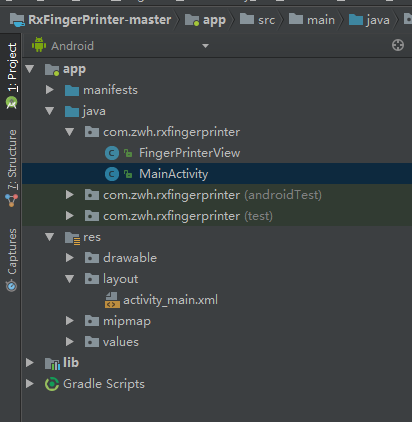Collapse the main com.zwh.rxfingerprinter package

click(x=70, y=132)
